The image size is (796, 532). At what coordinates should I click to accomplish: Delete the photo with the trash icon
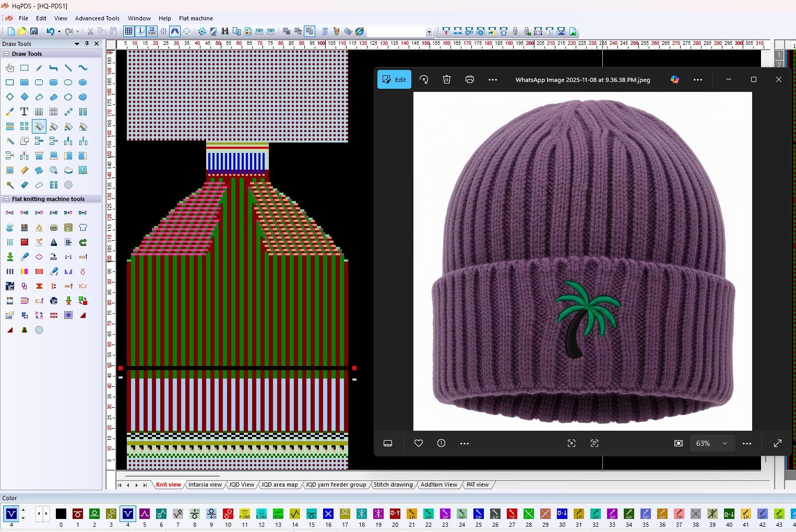pyautogui.click(x=447, y=80)
